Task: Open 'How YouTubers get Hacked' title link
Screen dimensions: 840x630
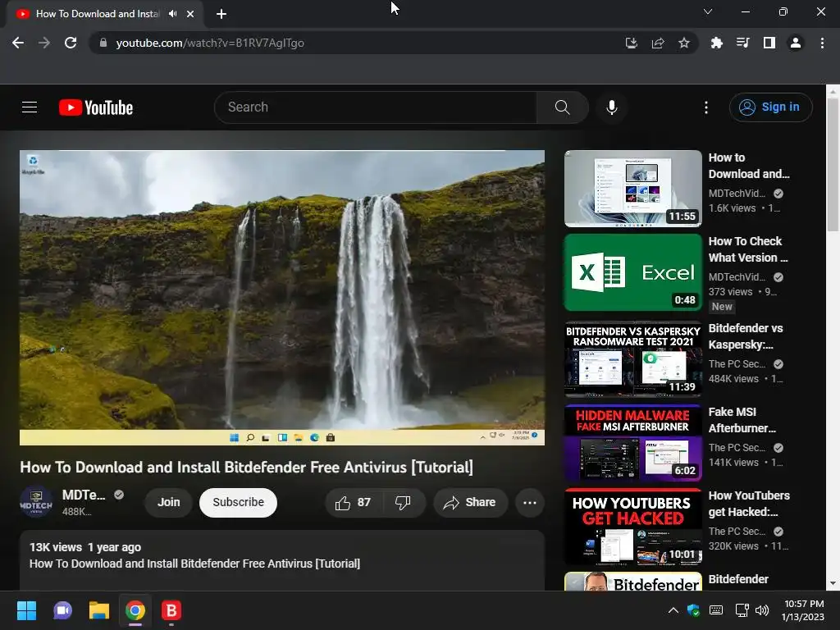Action: click(x=749, y=504)
